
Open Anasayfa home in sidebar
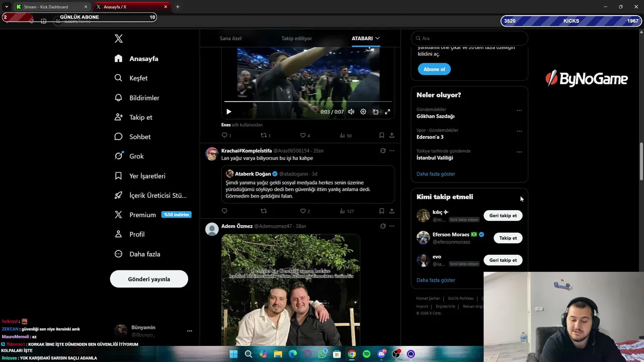(136, 59)
